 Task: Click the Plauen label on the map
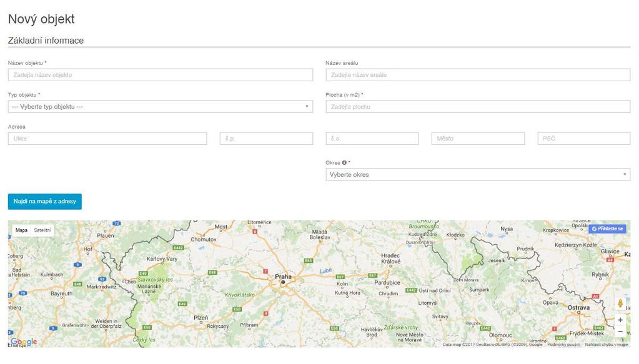[x=106, y=236]
